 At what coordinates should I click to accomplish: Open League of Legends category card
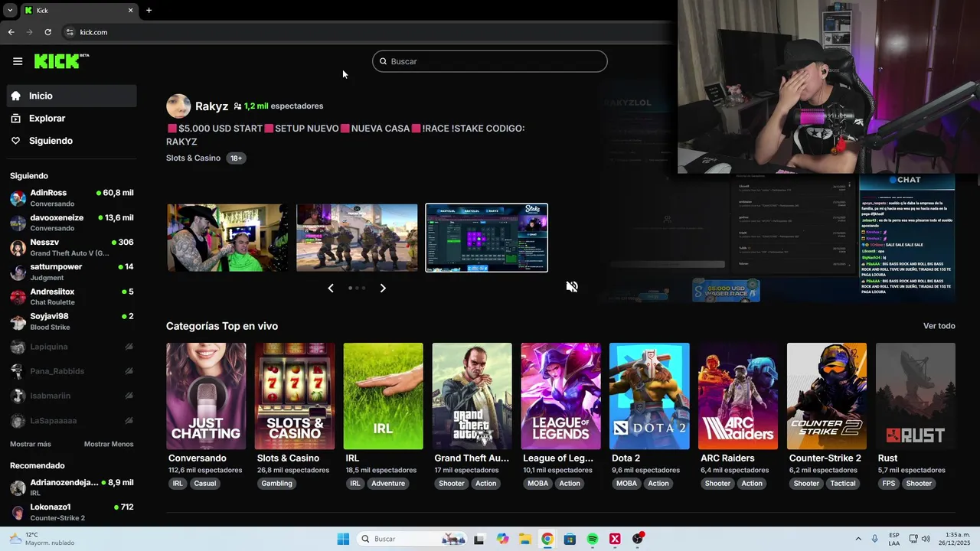(x=561, y=396)
